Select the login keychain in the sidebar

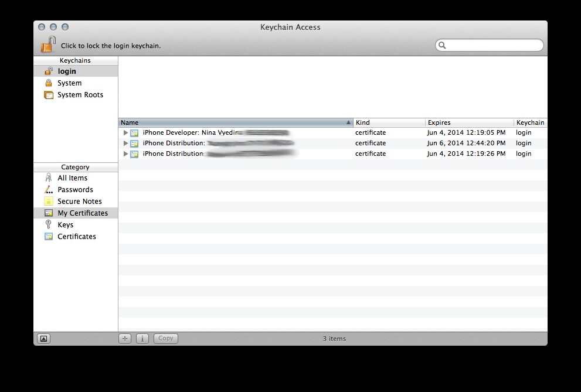coord(76,71)
